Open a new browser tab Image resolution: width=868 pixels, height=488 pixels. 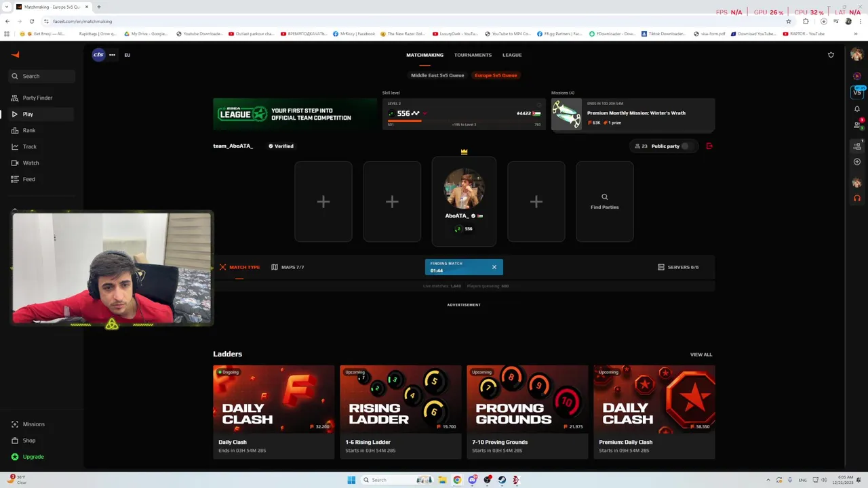click(x=98, y=7)
